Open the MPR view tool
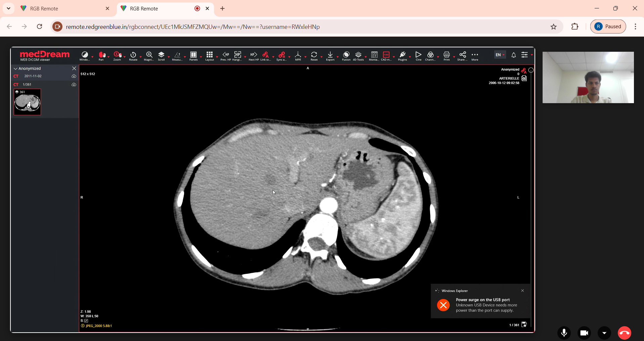 pyautogui.click(x=298, y=55)
